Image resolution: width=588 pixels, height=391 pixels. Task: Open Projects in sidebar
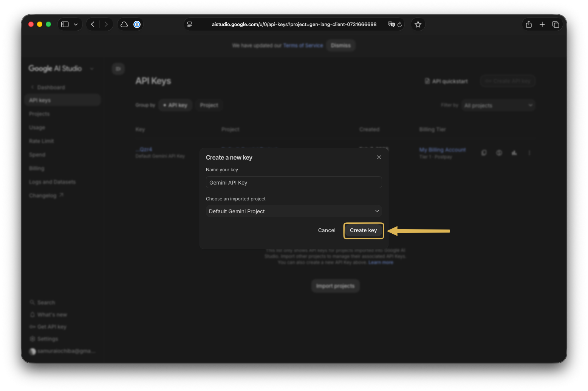click(39, 114)
